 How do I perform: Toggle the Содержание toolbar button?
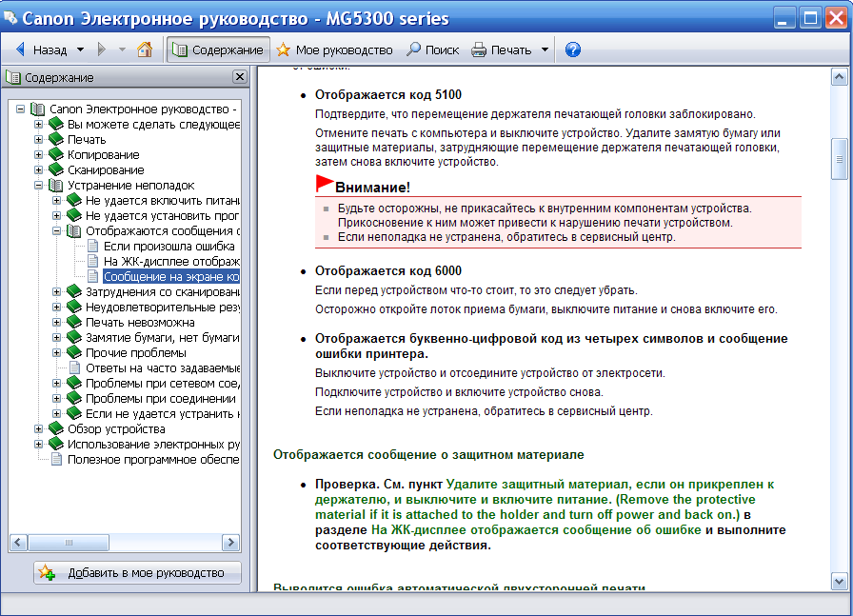[218, 50]
